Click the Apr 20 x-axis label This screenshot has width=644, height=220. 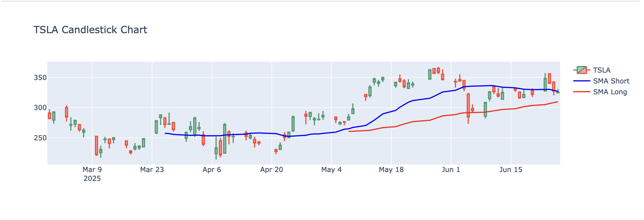coord(272,170)
